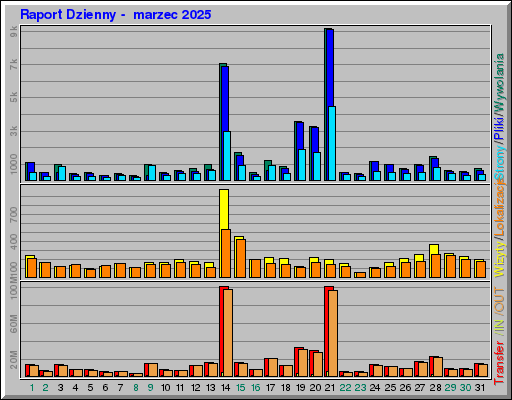Viewport: 512px width, 400px height.
Task: Click the "20M" transfer axis value
Action: tap(13, 360)
